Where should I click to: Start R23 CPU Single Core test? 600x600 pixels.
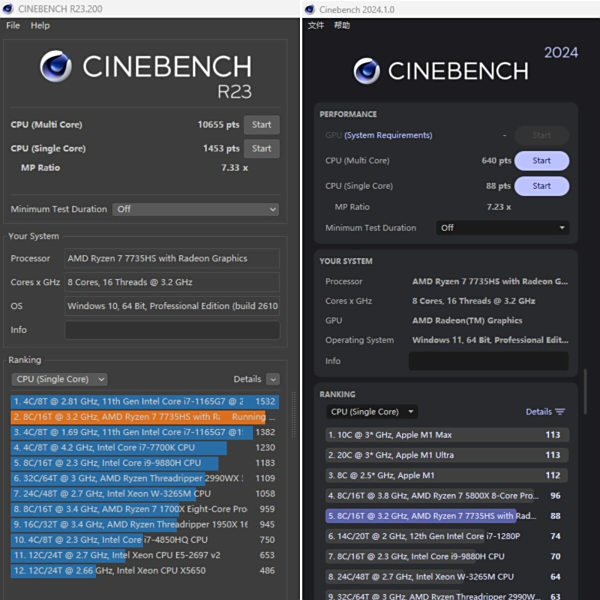pyautogui.click(x=261, y=148)
